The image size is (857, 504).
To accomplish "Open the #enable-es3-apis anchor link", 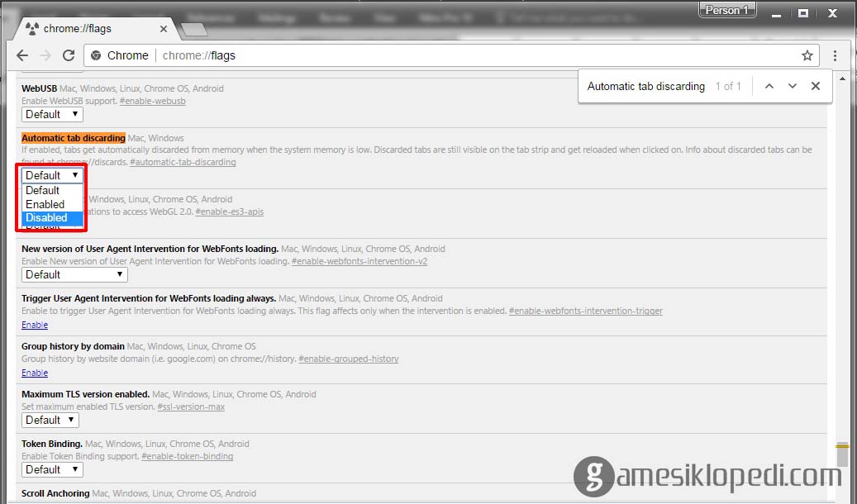I will click(x=230, y=212).
